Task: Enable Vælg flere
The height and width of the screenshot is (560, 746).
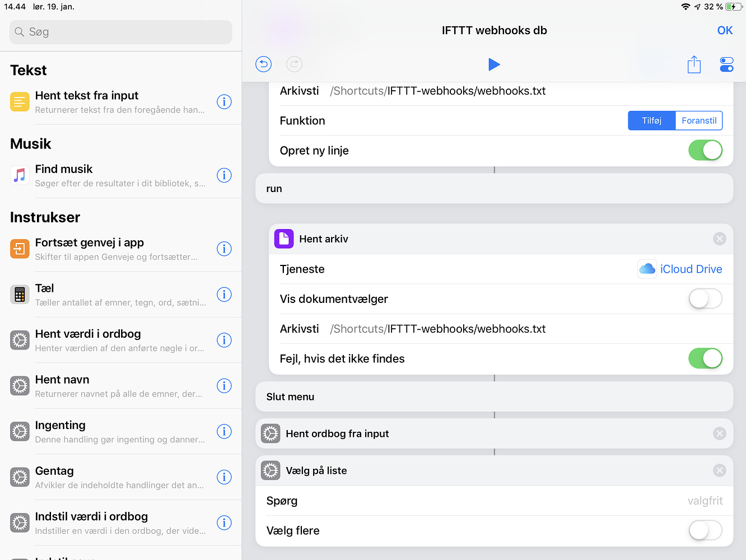Action: point(705,530)
